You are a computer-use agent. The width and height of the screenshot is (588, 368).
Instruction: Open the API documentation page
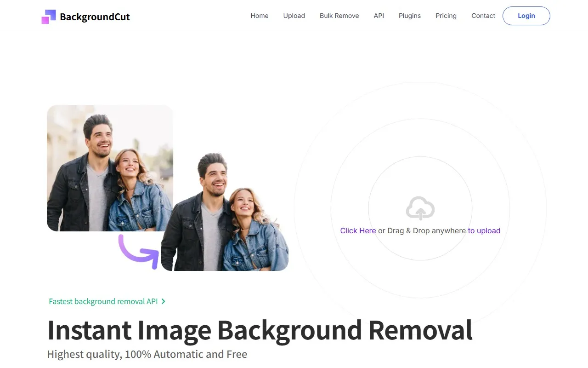tap(379, 16)
